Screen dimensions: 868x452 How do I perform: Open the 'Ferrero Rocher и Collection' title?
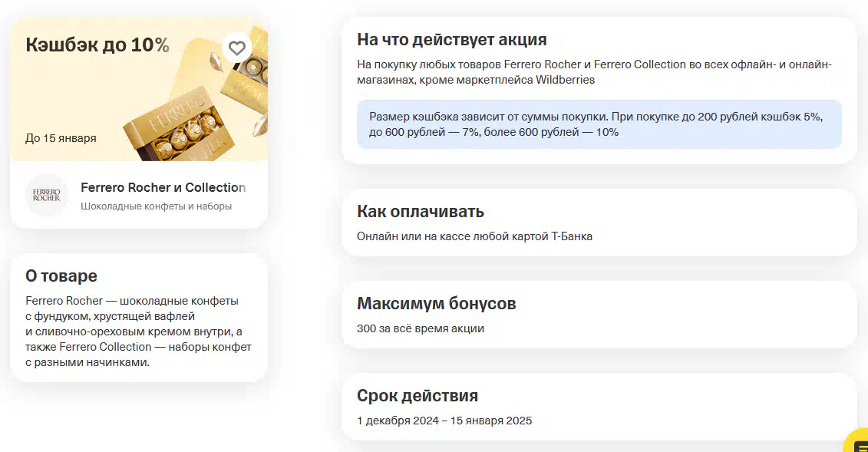(x=163, y=187)
